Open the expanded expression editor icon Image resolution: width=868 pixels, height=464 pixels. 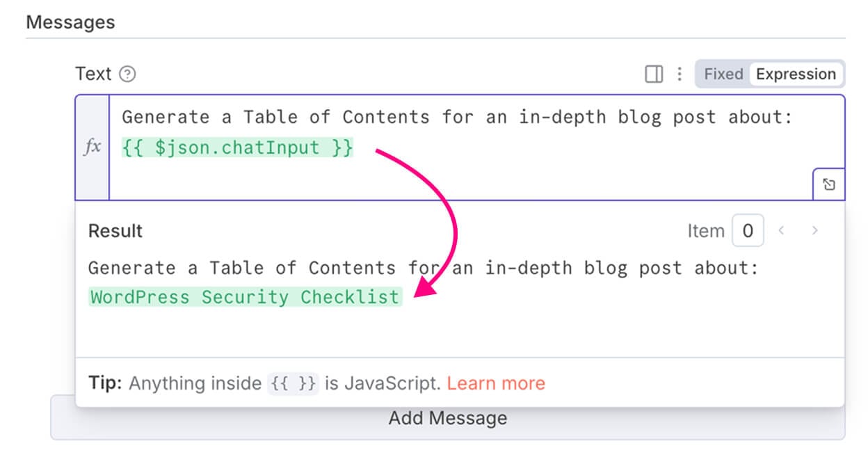point(828,184)
